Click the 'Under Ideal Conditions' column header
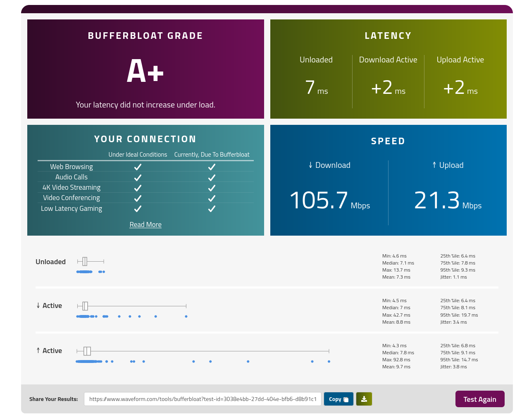This screenshot has width=522, height=420. [x=138, y=155]
